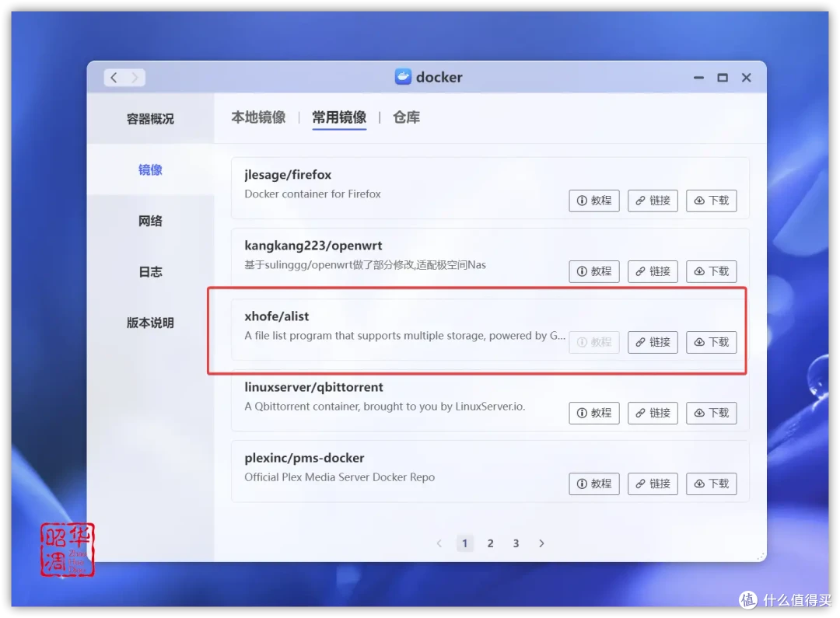Minimize the docker window
This screenshot has height=618, width=840.
pos(698,78)
